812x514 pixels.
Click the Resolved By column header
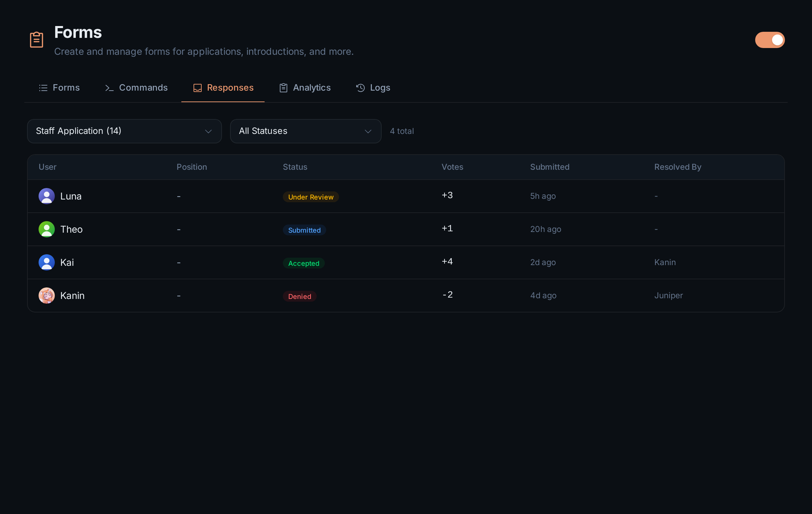(678, 167)
